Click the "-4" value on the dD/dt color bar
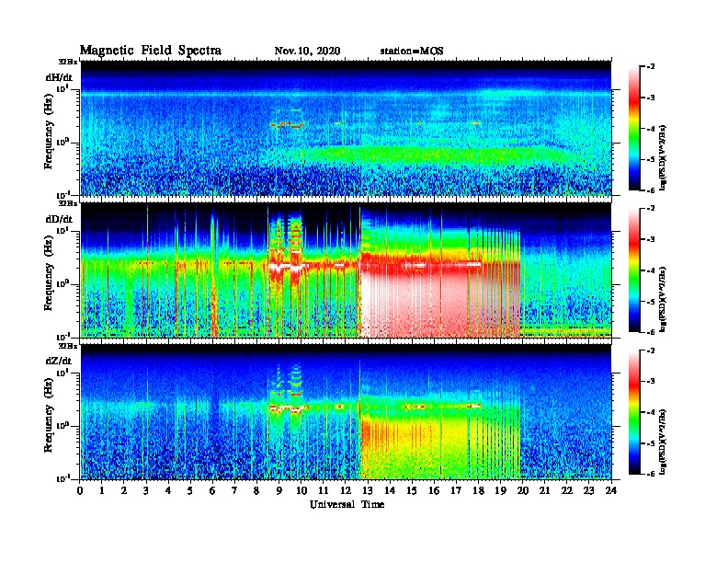The image size is (728, 563). point(651,270)
